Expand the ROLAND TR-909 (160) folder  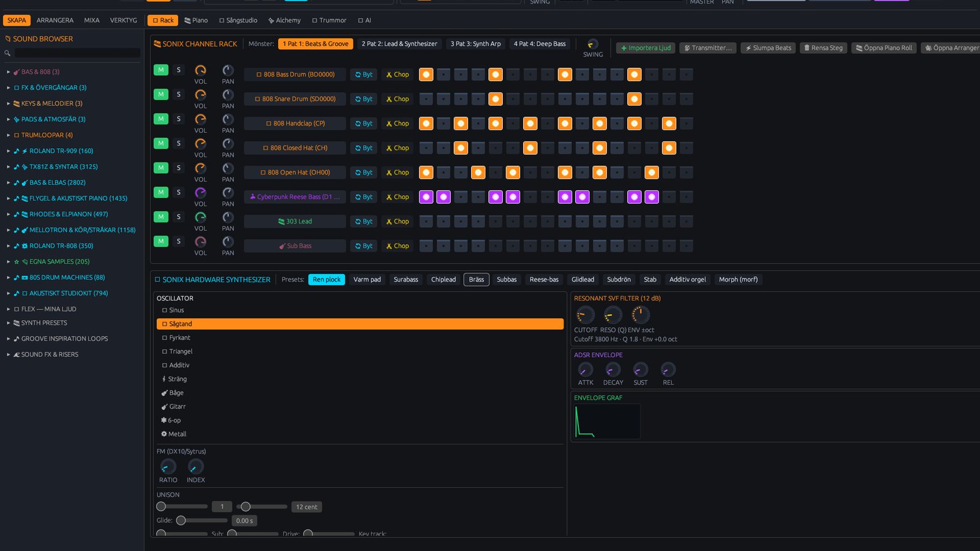click(9, 151)
